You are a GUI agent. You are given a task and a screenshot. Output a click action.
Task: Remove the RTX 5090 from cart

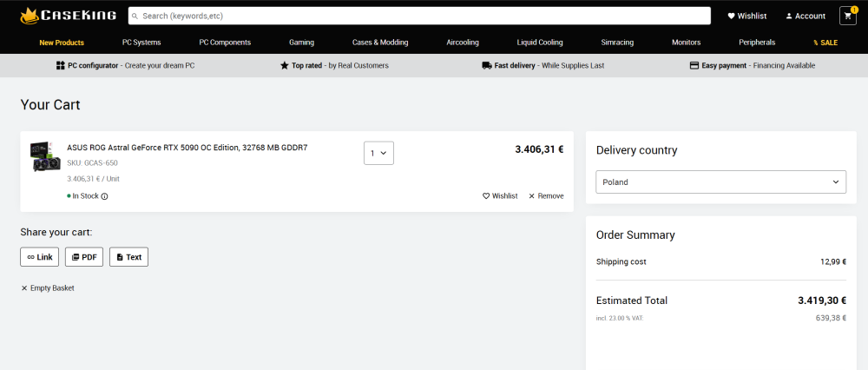point(546,196)
